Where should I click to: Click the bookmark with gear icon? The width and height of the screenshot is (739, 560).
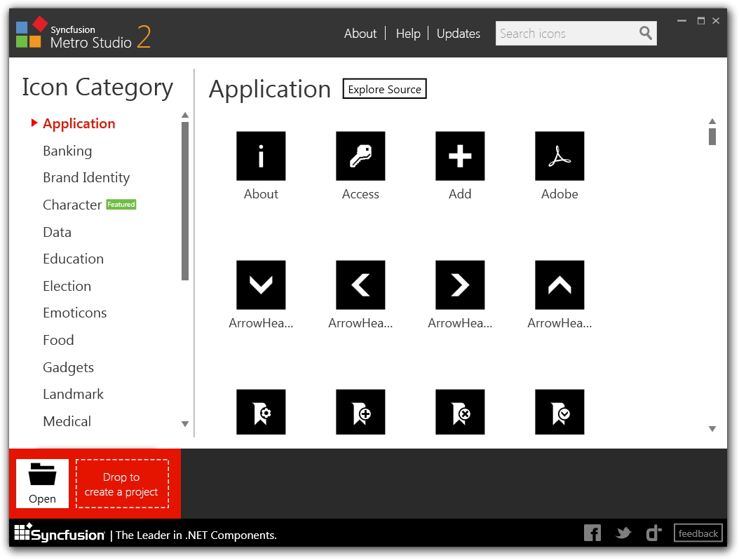[261, 413]
